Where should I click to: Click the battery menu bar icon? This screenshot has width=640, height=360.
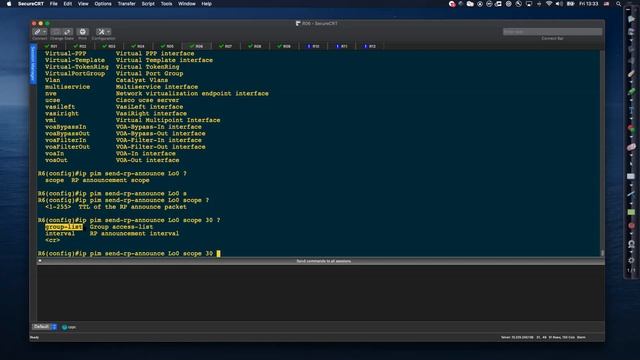(x=571, y=4)
